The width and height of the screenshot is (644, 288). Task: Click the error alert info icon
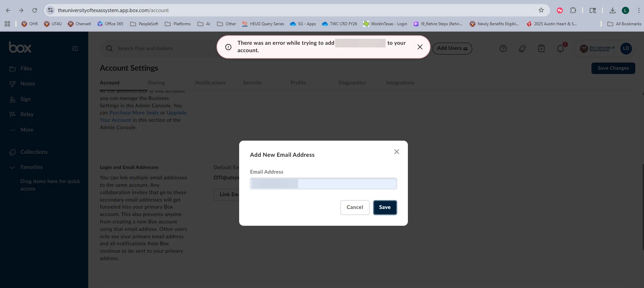[x=228, y=47]
